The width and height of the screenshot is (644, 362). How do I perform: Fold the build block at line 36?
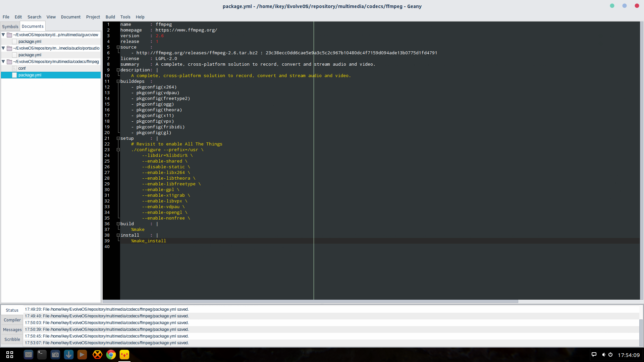[118, 224]
